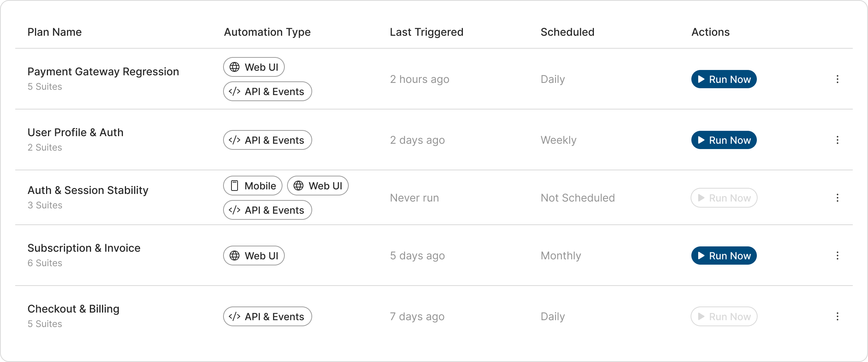Run the User Profile & Auth plan

pos(724,140)
